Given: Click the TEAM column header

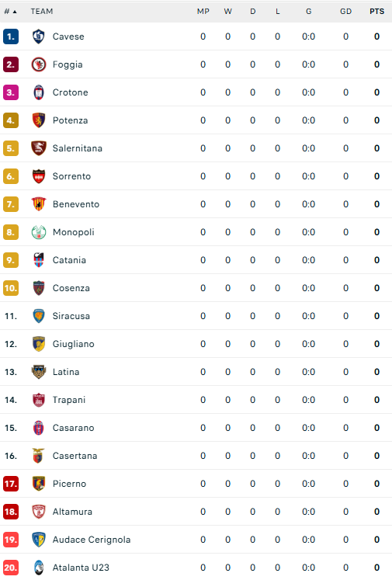Looking at the screenshot, I should point(42,12).
